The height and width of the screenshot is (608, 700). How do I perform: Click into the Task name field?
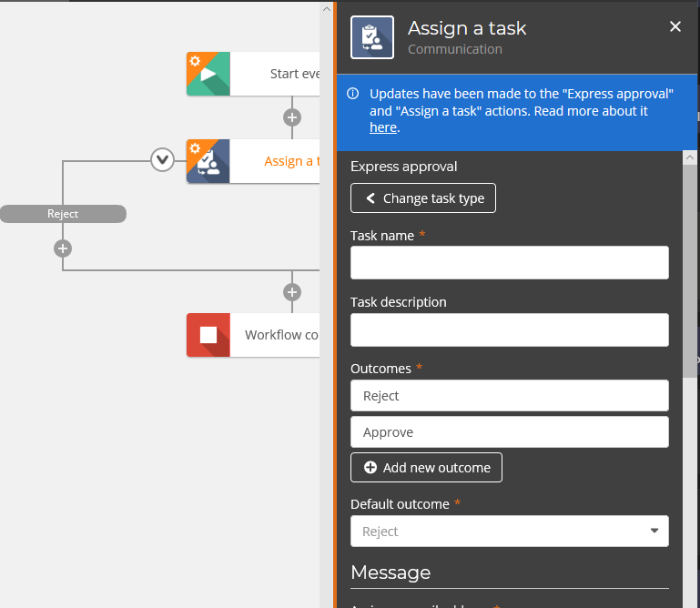click(510, 263)
